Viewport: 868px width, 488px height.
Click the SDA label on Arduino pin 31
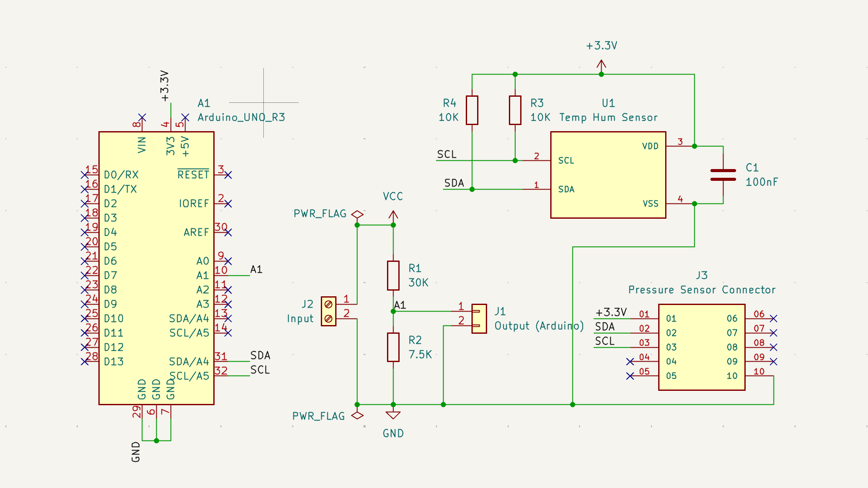[x=260, y=356]
